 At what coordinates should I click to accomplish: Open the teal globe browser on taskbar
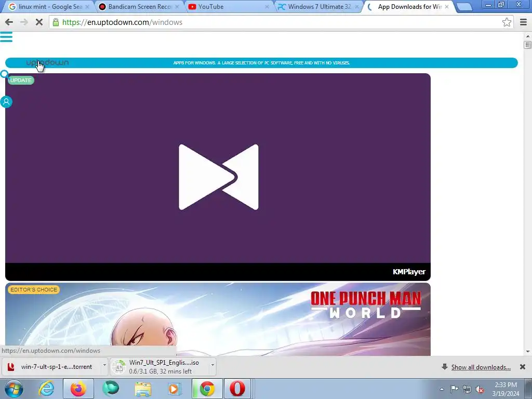(111, 389)
